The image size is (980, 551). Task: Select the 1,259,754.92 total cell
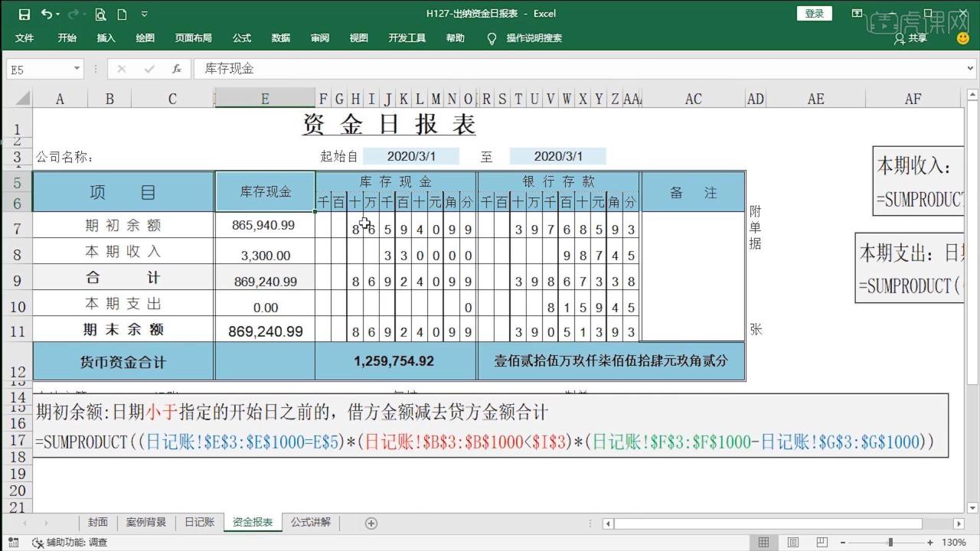[396, 360]
